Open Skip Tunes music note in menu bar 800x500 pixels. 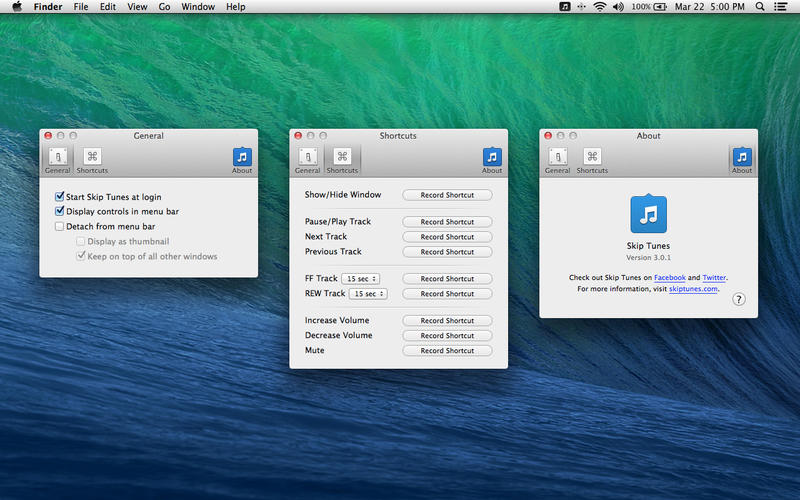coord(565,7)
